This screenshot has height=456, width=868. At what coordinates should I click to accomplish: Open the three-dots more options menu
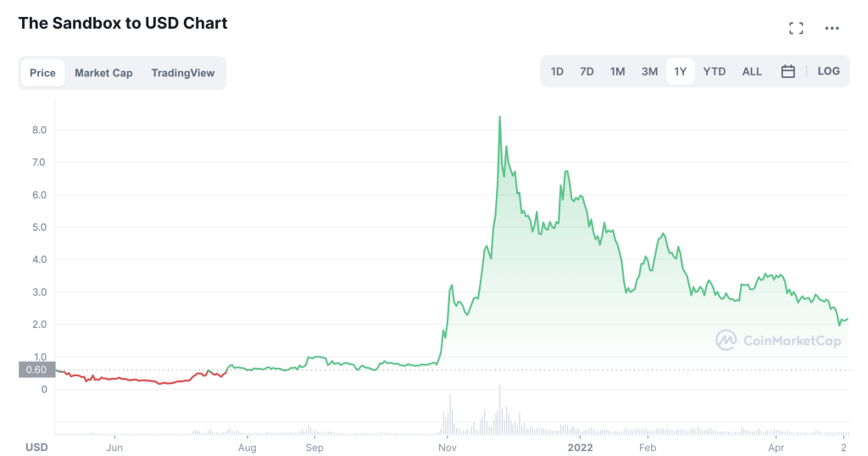click(x=832, y=29)
